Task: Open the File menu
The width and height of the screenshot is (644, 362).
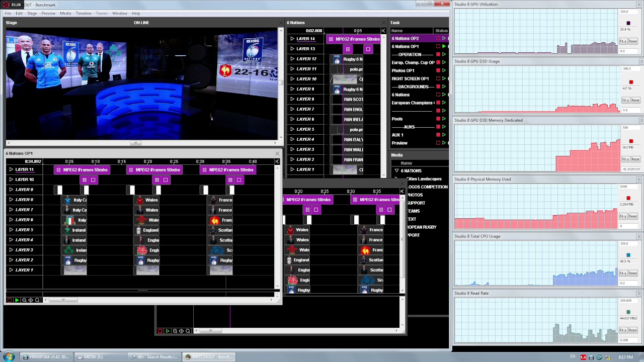Action: coord(8,14)
